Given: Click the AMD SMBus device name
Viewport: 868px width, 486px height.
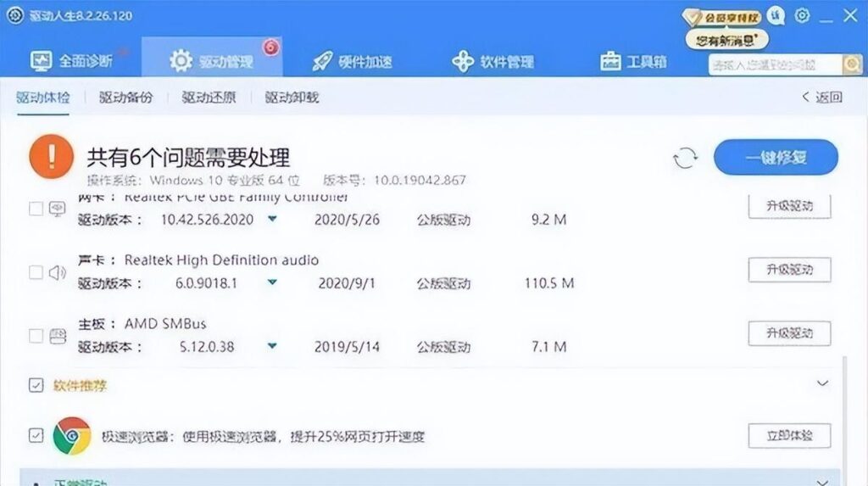Looking at the screenshot, I should point(165,324).
